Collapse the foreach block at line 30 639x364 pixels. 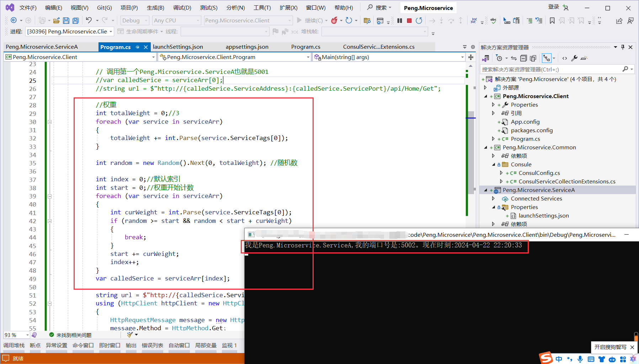[x=50, y=122]
